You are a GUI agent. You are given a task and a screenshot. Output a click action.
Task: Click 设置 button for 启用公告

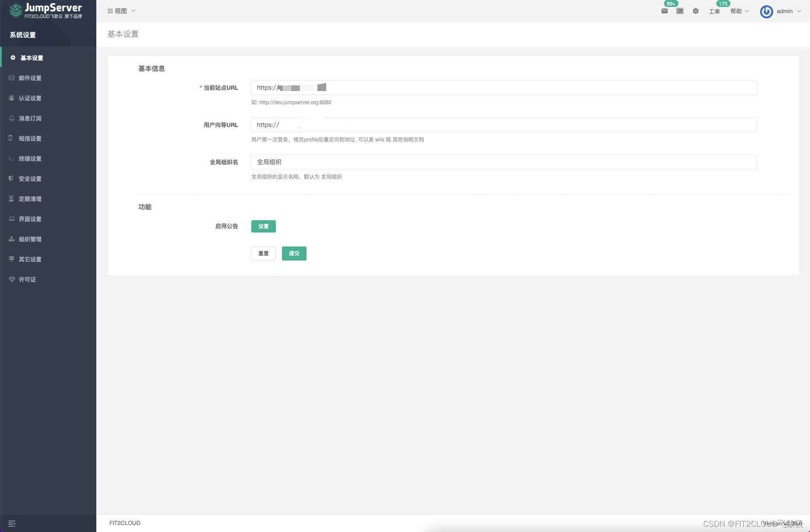pyautogui.click(x=264, y=226)
